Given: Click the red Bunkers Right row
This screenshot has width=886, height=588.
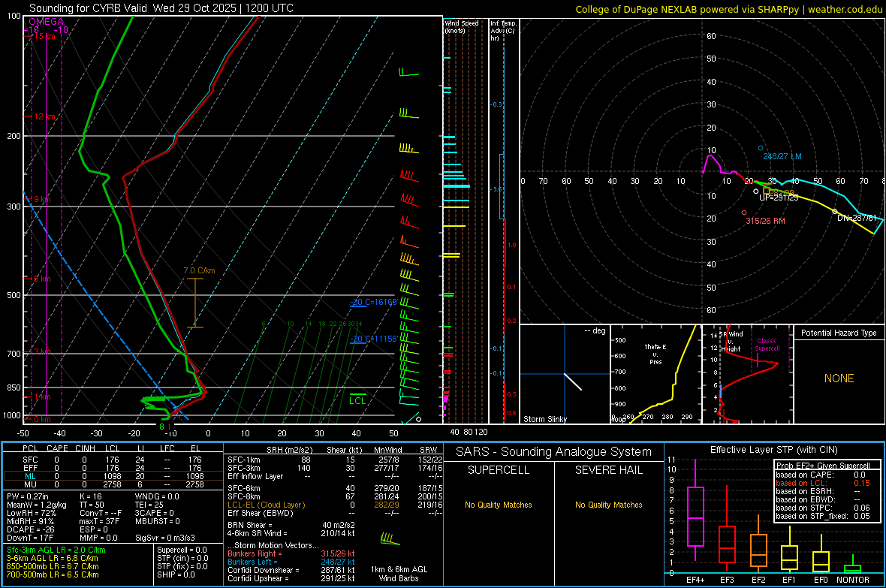Looking at the screenshot, I should [291, 553].
